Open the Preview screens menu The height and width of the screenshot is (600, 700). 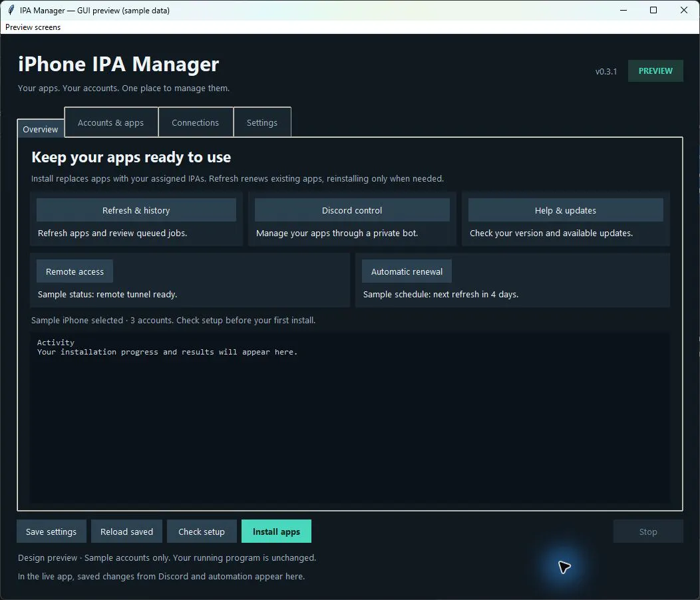pyautogui.click(x=33, y=27)
